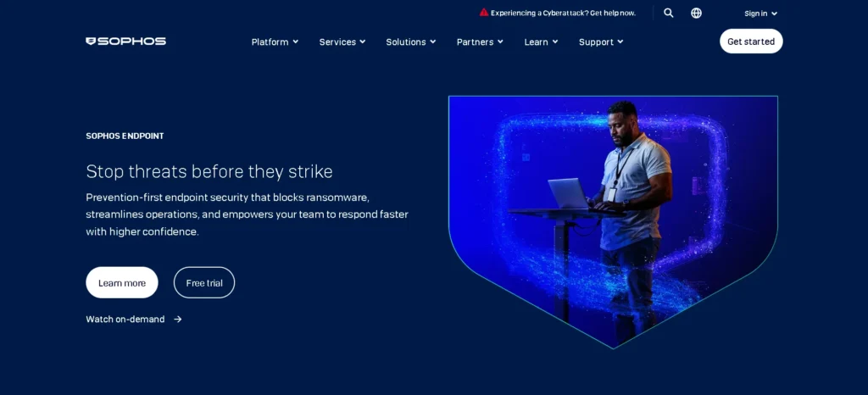Click the shield-shaped hero image of man with laptop
Screen dimensions: 868x395
click(x=613, y=221)
